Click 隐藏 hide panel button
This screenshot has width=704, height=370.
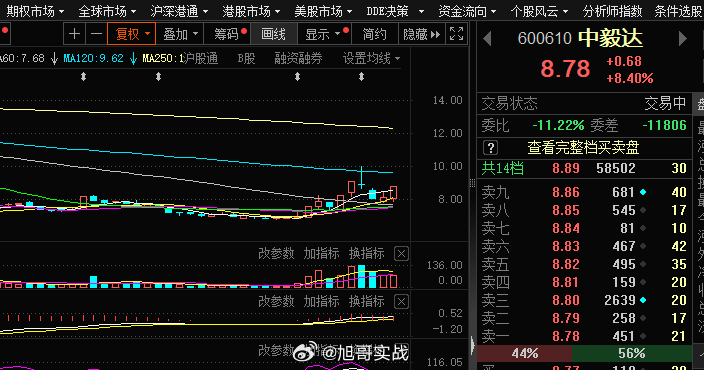click(421, 34)
